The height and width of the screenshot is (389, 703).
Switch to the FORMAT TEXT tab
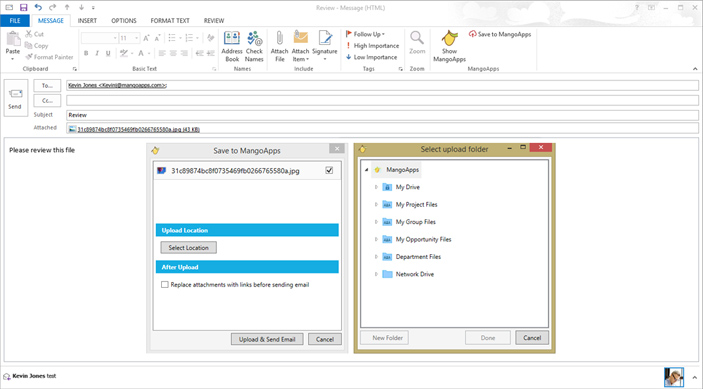(x=170, y=21)
